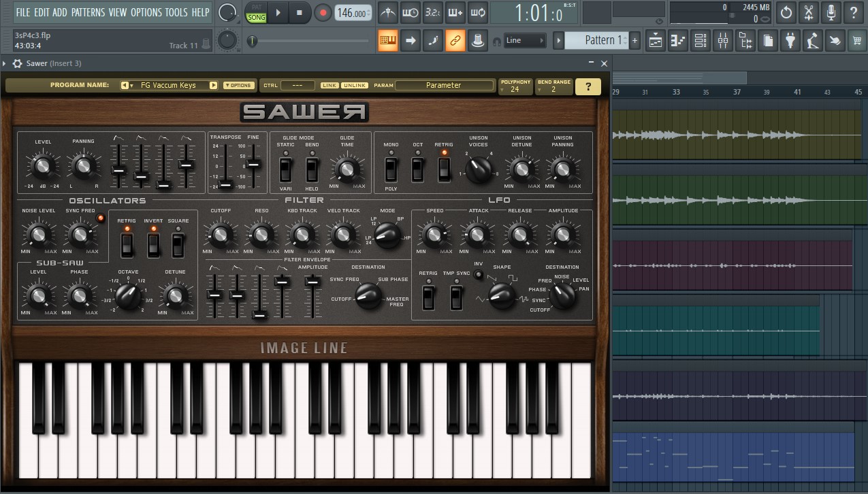This screenshot has width=868, height=494.
Task: Toggle note/clip grouping link icon
Action: [455, 41]
